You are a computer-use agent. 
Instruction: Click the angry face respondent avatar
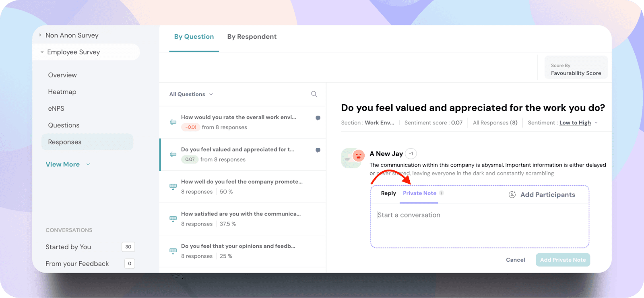click(358, 155)
